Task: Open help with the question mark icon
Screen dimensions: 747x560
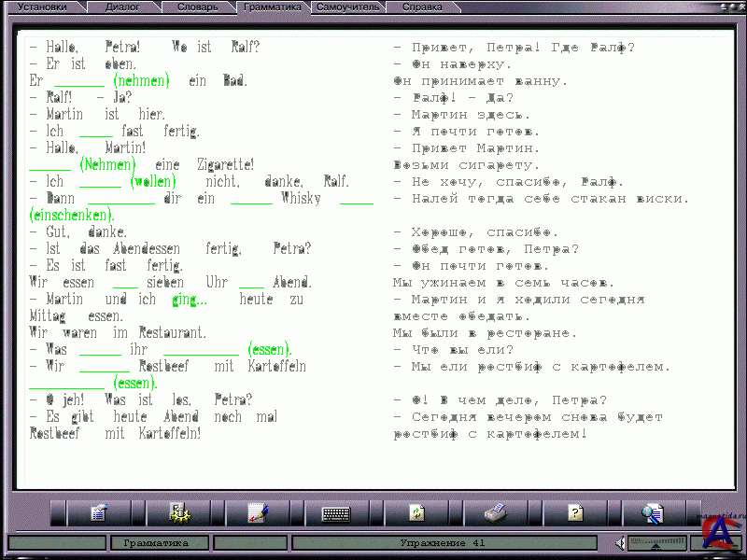Action: coord(575,512)
